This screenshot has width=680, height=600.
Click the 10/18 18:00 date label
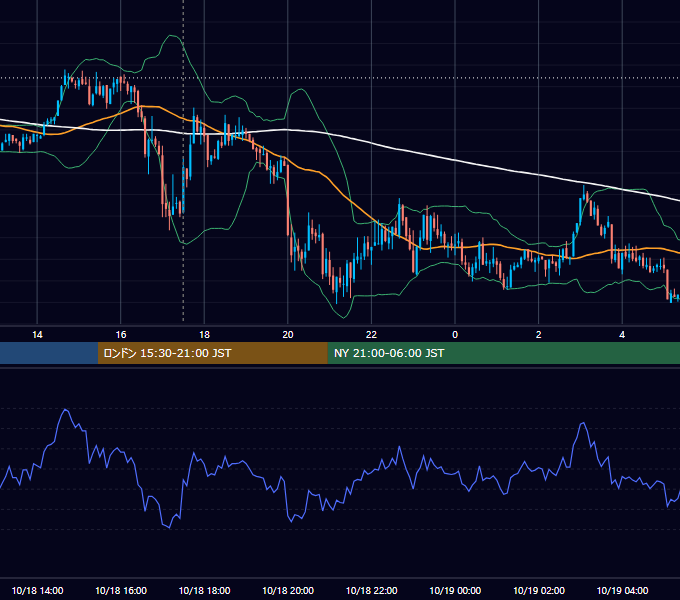tap(204, 590)
